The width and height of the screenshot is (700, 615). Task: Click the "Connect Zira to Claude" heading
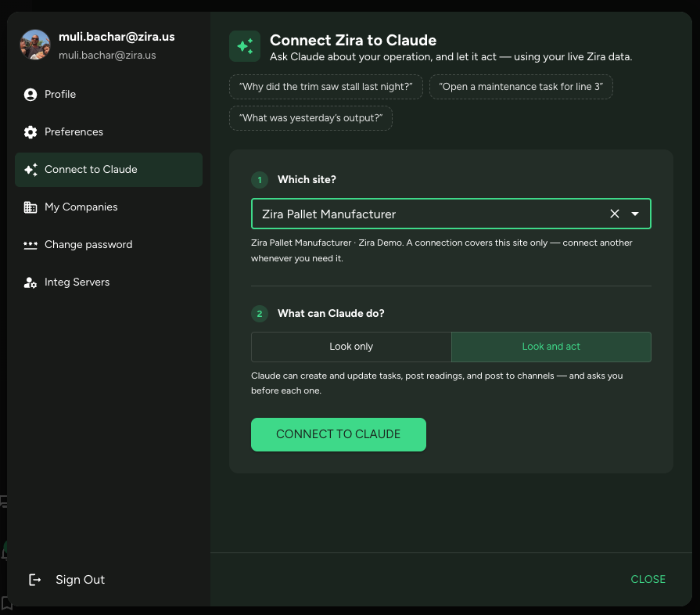point(353,40)
